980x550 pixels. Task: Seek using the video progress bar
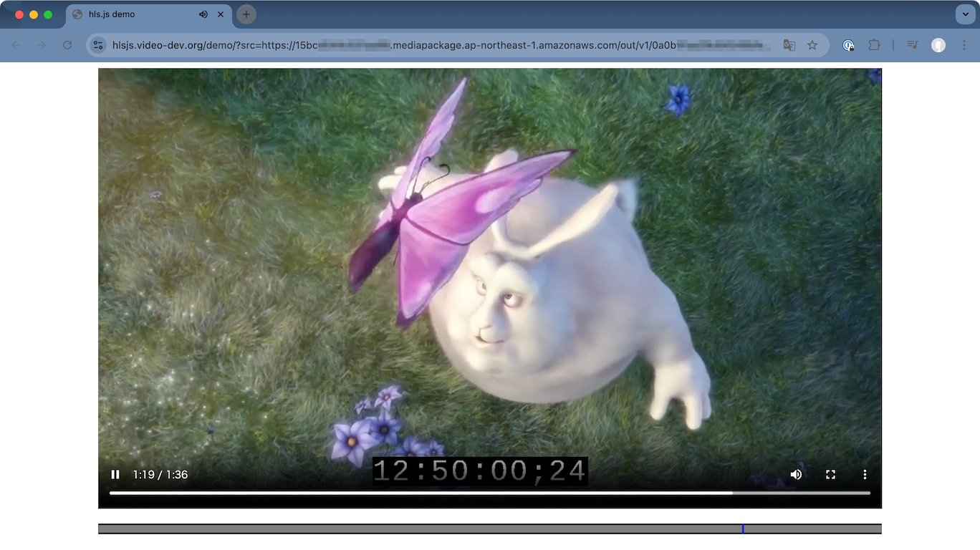(x=490, y=493)
